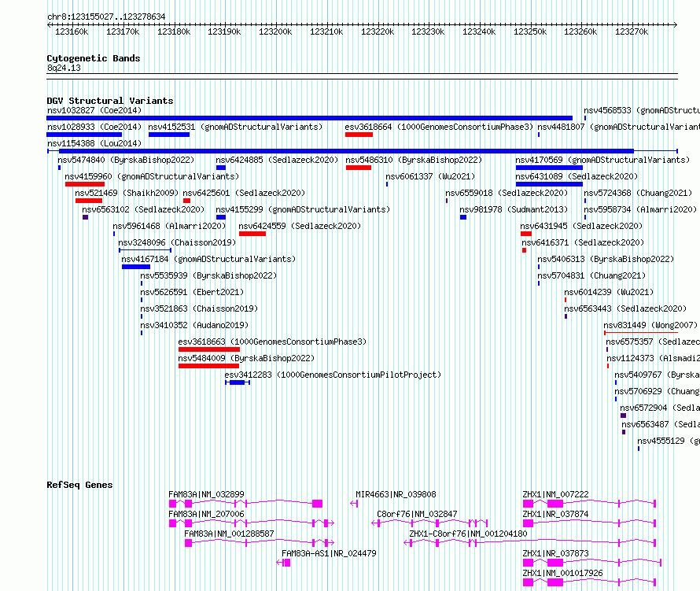Select nsv981978 (Sudmant2013) label
The width and height of the screenshot is (700, 591).
tap(514, 209)
